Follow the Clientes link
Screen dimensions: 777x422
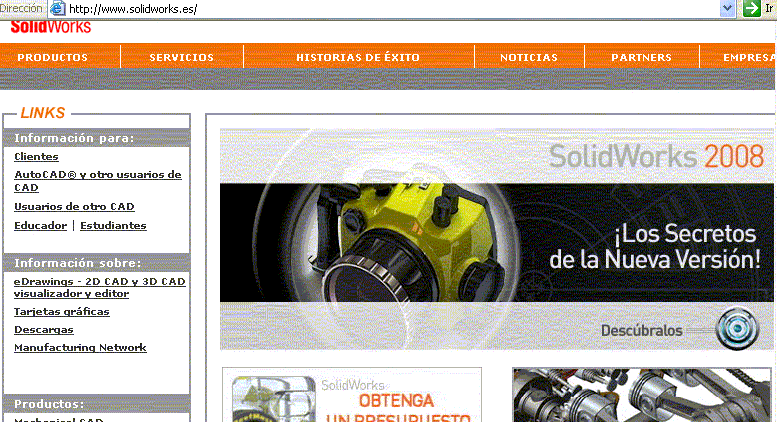36,157
